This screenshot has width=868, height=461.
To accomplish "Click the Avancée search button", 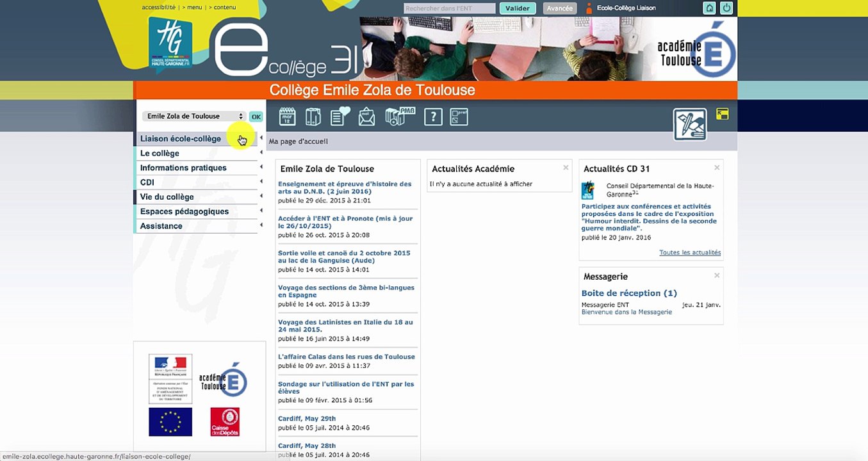I will [x=559, y=8].
